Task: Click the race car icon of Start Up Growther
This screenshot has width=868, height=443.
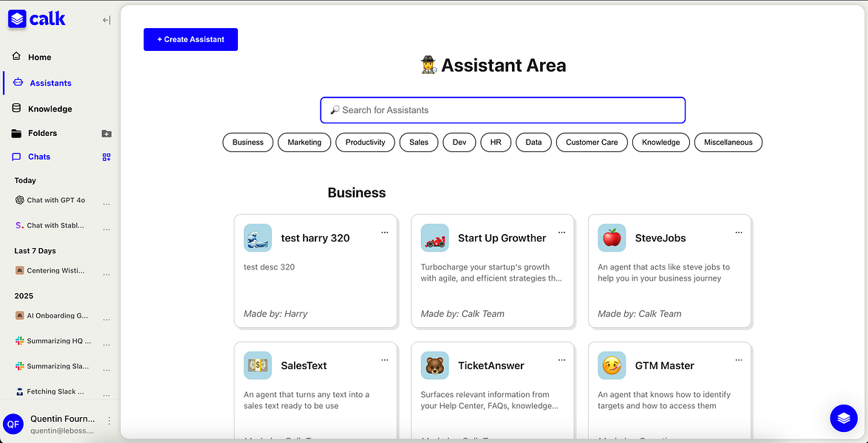Action: point(434,238)
